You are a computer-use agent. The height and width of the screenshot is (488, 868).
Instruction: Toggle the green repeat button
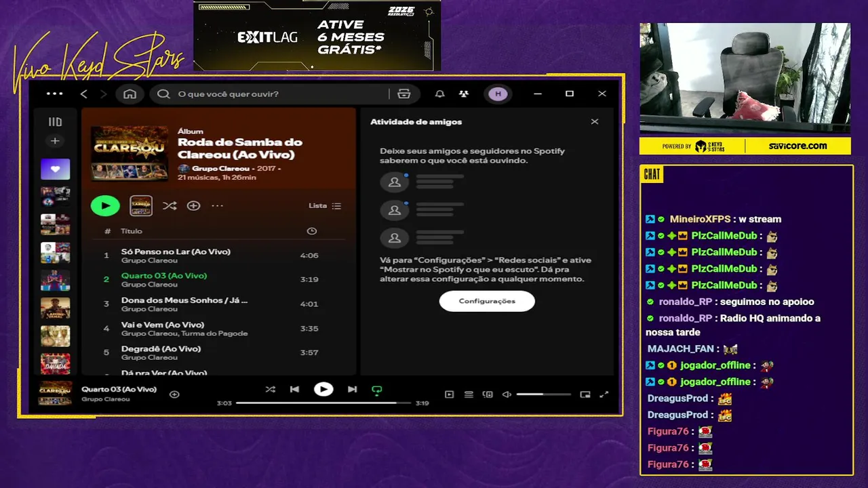pyautogui.click(x=377, y=390)
